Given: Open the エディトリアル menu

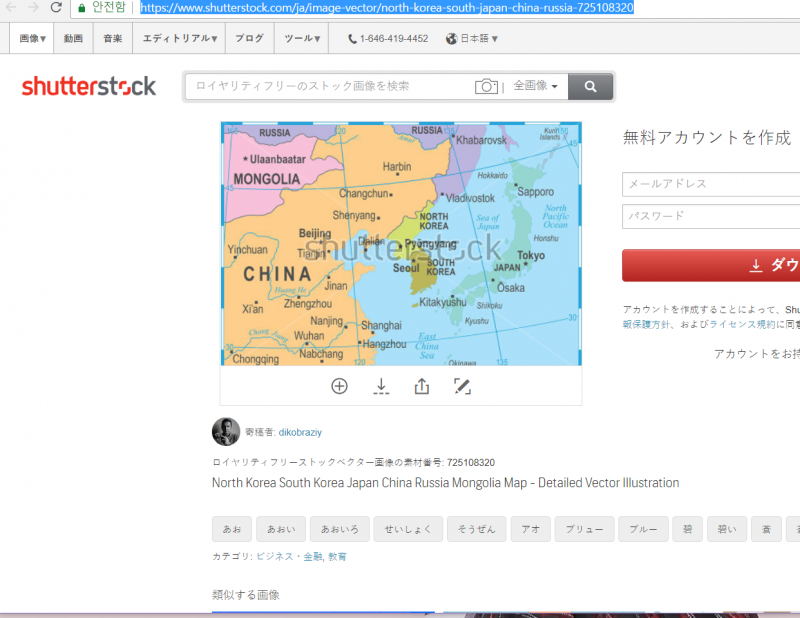Looking at the screenshot, I should click(180, 39).
